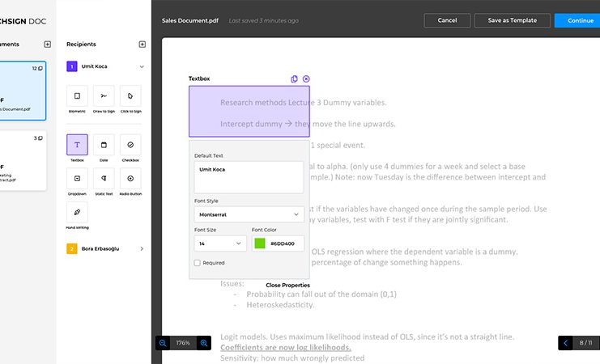Select the Radio Button field tool
Screen dimensions: 600x364
pos(130,179)
